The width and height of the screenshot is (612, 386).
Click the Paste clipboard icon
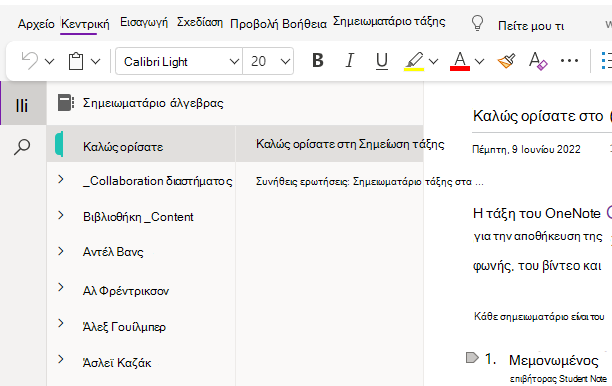76,61
